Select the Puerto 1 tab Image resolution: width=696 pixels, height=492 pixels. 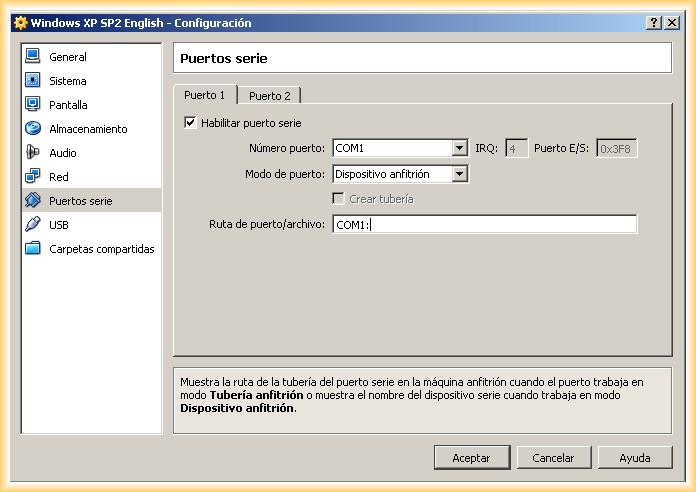(x=205, y=95)
